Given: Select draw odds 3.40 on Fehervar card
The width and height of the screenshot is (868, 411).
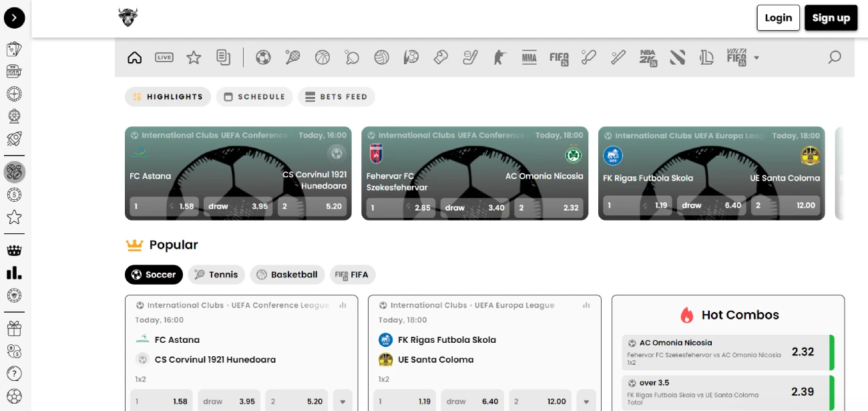Looking at the screenshot, I should pyautogui.click(x=475, y=208).
